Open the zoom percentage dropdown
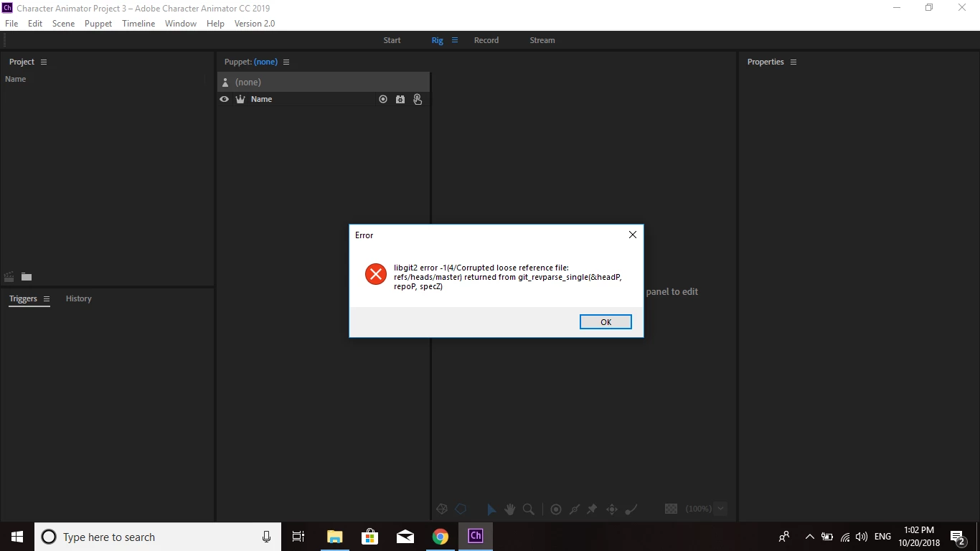This screenshot has width=980, height=551. [721, 509]
